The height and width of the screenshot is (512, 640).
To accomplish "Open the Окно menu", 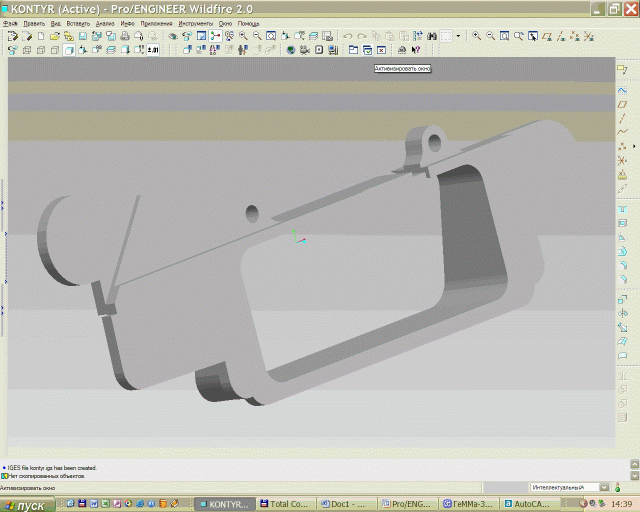I will pos(225,24).
